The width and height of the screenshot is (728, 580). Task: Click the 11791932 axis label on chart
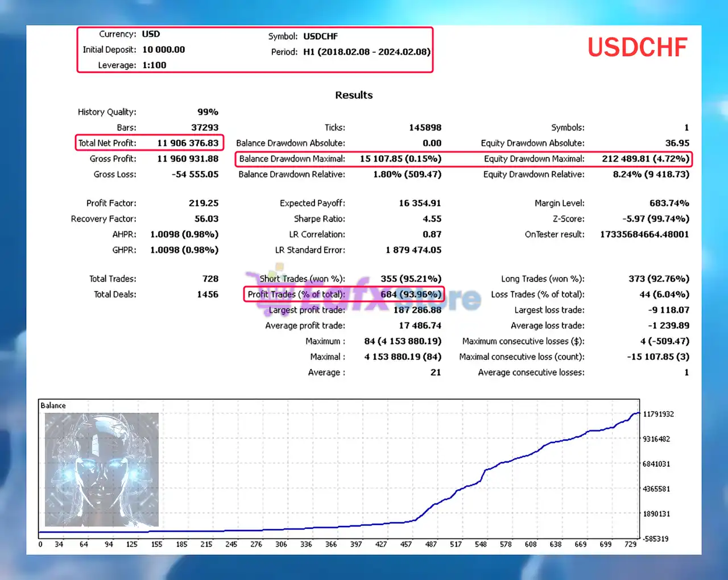(x=658, y=414)
